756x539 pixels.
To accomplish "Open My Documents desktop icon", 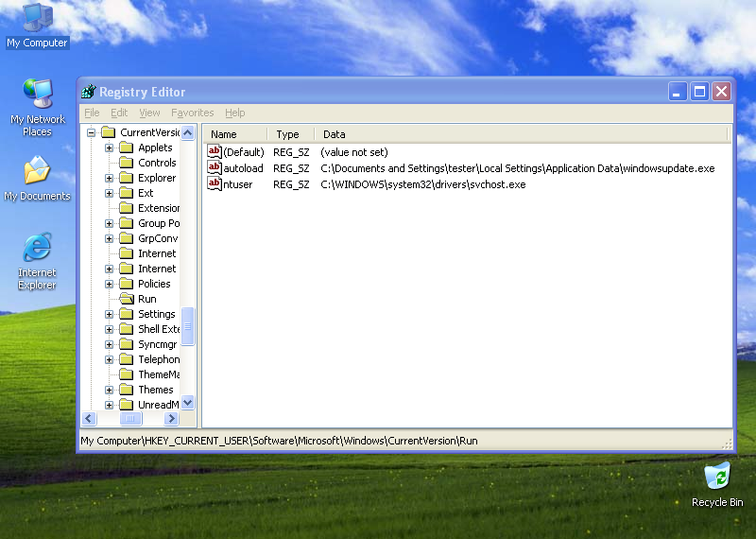I will [x=37, y=178].
